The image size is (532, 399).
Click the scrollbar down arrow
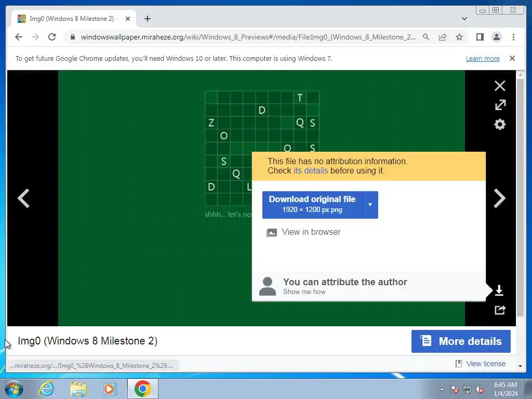[520, 366]
